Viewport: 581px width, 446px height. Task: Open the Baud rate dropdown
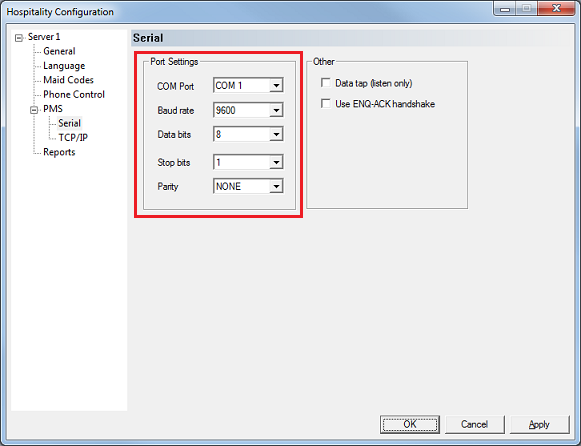pos(276,110)
